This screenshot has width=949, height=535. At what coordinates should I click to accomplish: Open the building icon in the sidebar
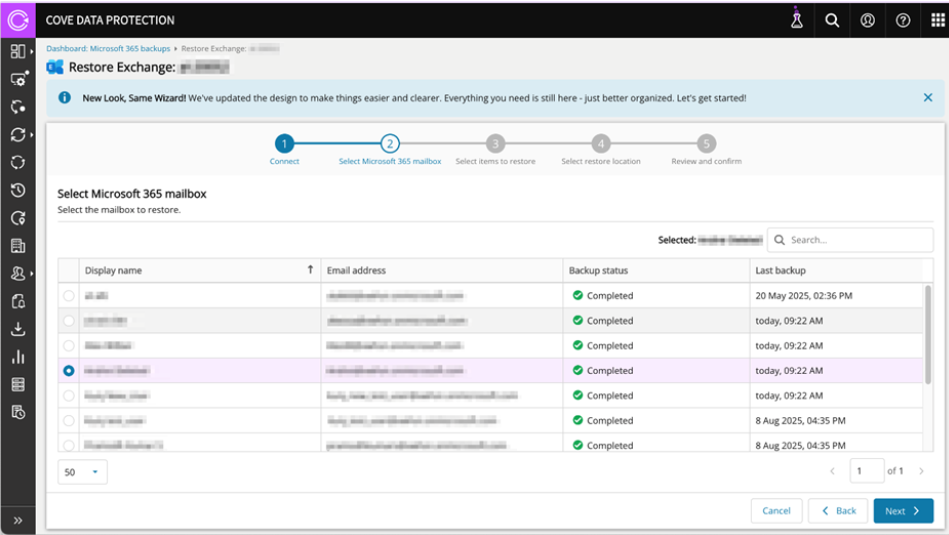tap(18, 246)
